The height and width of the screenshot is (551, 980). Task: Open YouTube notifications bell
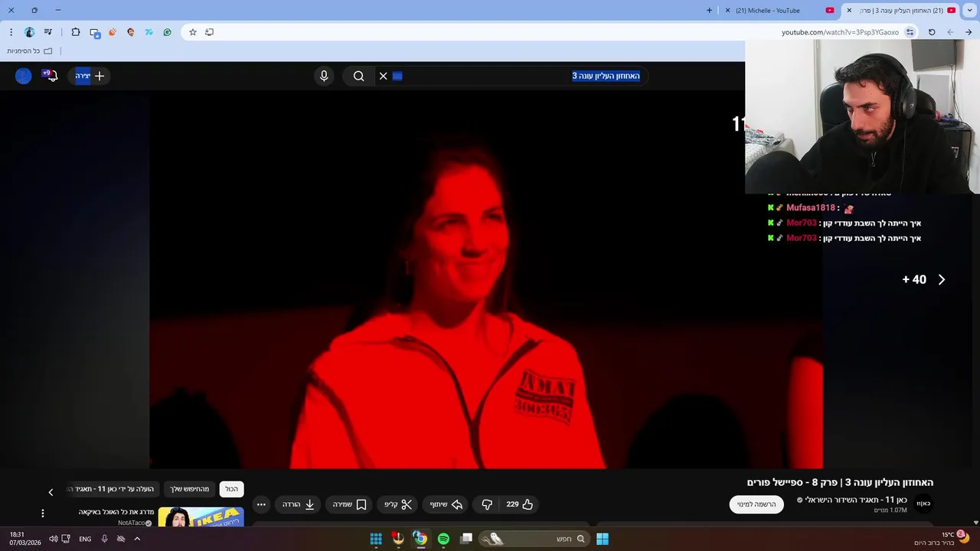click(51, 76)
